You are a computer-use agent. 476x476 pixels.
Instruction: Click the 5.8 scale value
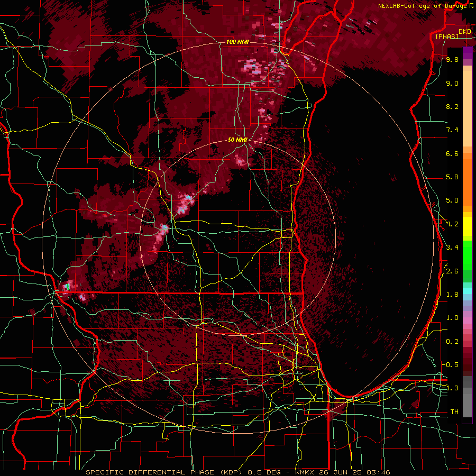coord(452,177)
